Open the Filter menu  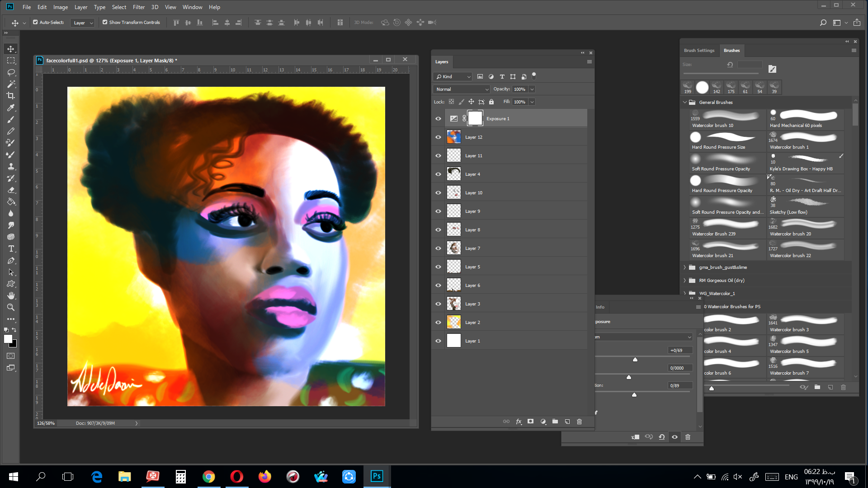click(x=139, y=7)
